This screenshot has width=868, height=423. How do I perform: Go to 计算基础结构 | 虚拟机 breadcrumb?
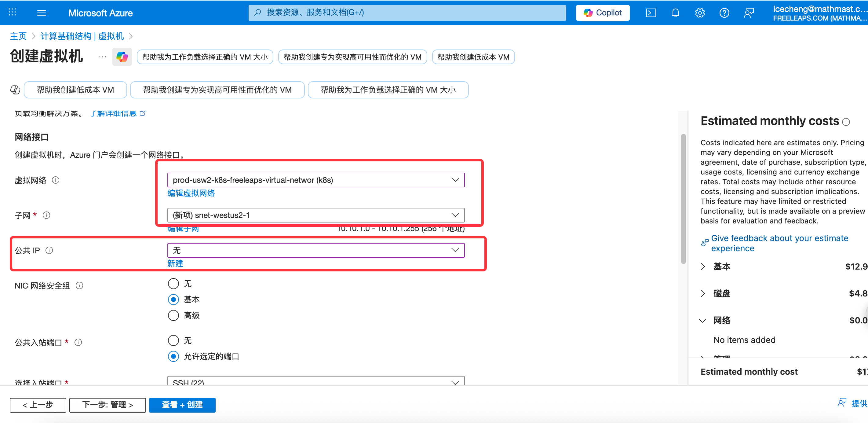click(82, 36)
